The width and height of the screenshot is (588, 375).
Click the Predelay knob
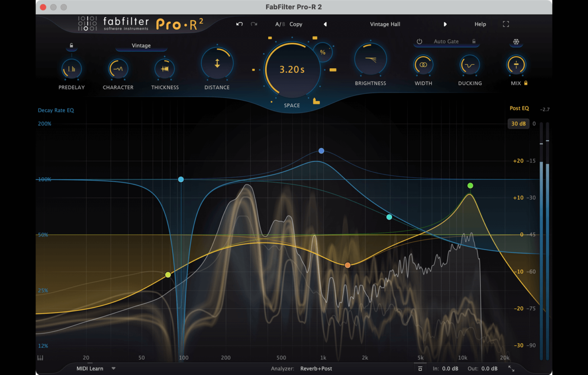[71, 69]
